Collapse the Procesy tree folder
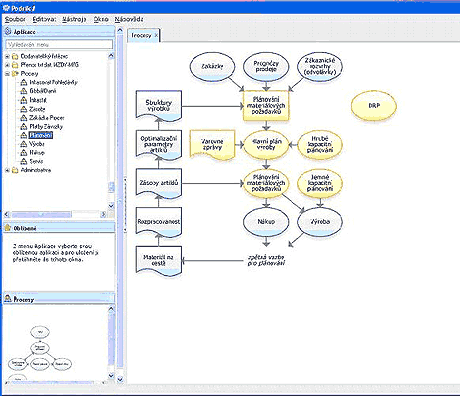This screenshot has height=396, width=460. click(x=7, y=74)
